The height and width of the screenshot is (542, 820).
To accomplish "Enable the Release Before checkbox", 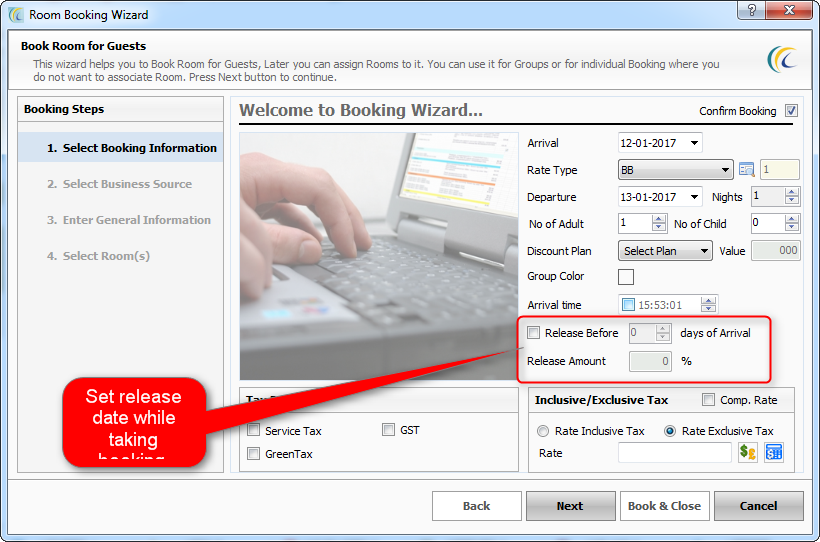I will (x=533, y=332).
